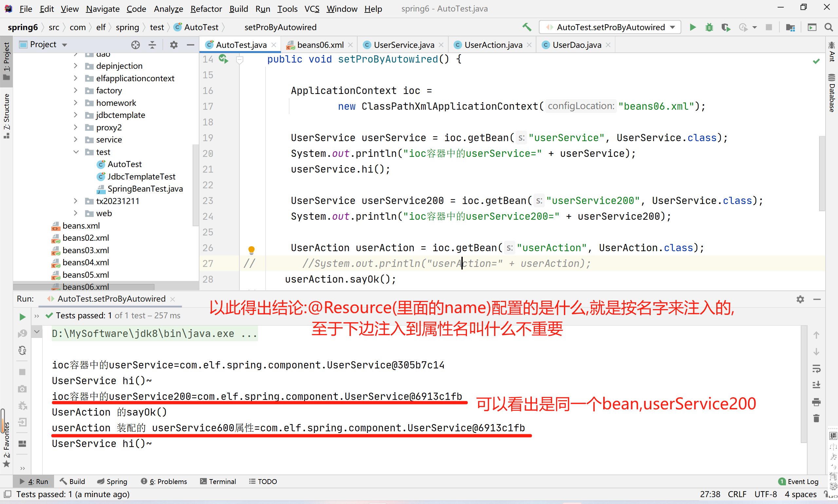Hide the Project panel with minus icon
Viewport: 838px width, 504px height.
coord(191,45)
